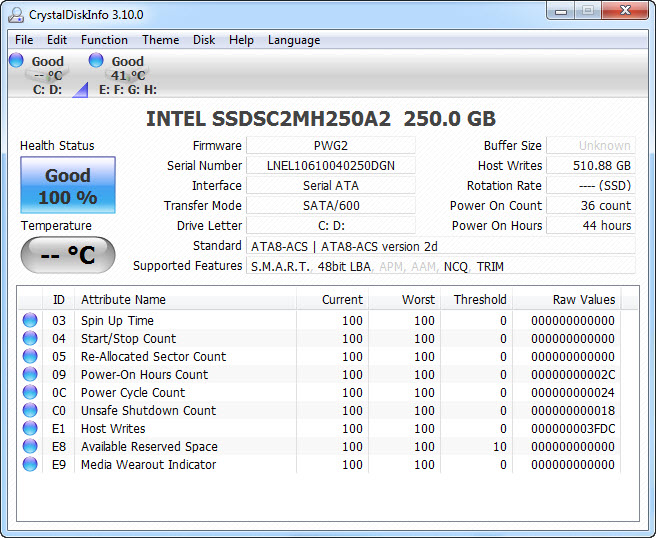The height and width of the screenshot is (538, 656).
Task: Minimize the CrystalDiskInfo window
Action: click(561, 11)
